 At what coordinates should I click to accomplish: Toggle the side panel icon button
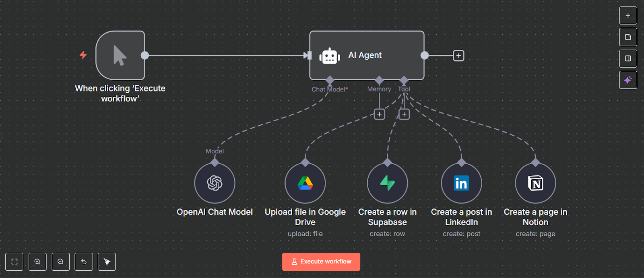[628, 58]
